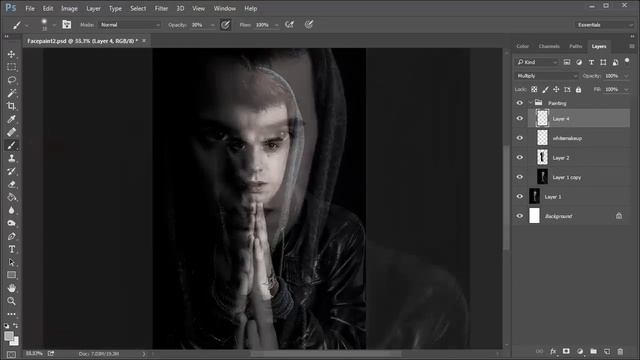
Task: Hide the whitemakeup layer
Action: point(520,138)
